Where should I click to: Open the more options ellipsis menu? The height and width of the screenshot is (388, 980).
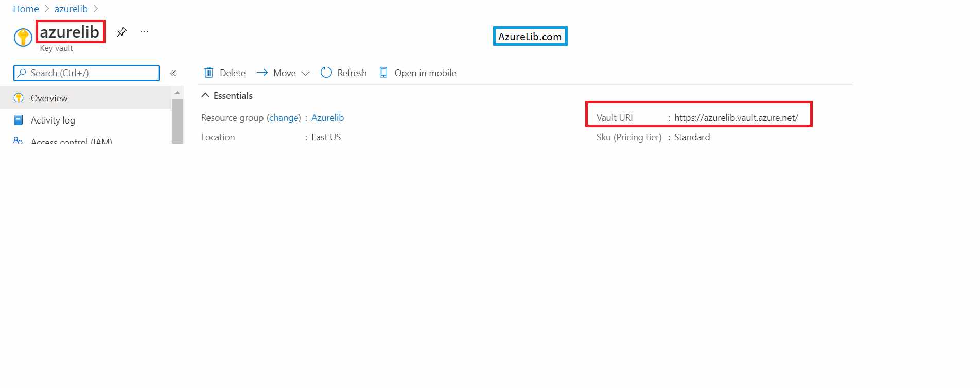point(144,32)
